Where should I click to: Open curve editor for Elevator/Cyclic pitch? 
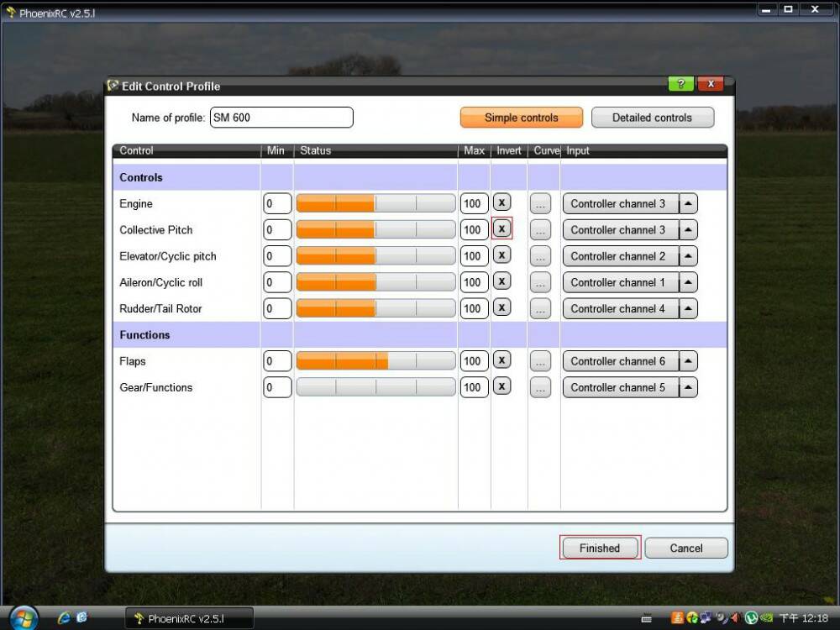pos(540,256)
